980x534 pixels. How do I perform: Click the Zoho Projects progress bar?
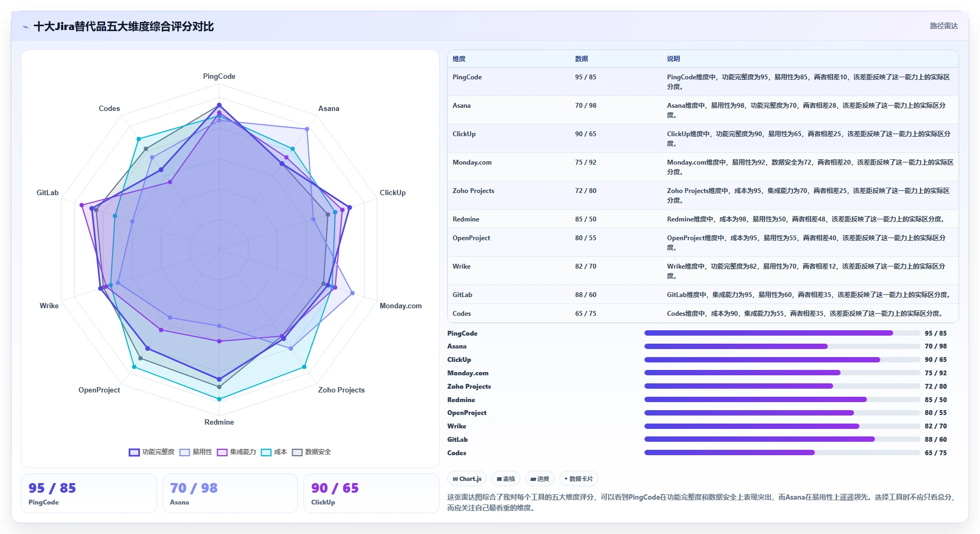782,386
